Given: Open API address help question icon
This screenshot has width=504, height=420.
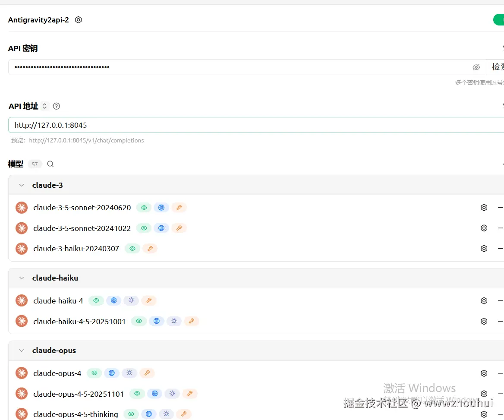Looking at the screenshot, I should [56, 106].
